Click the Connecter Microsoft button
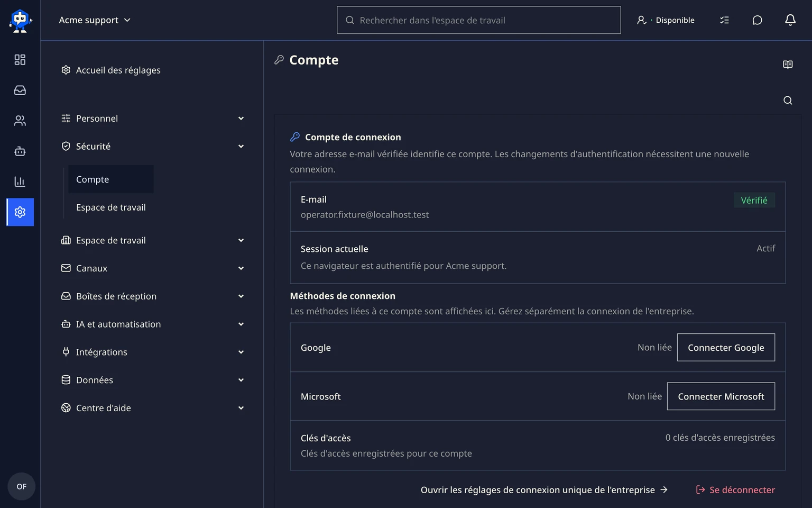812x508 pixels. (x=721, y=396)
